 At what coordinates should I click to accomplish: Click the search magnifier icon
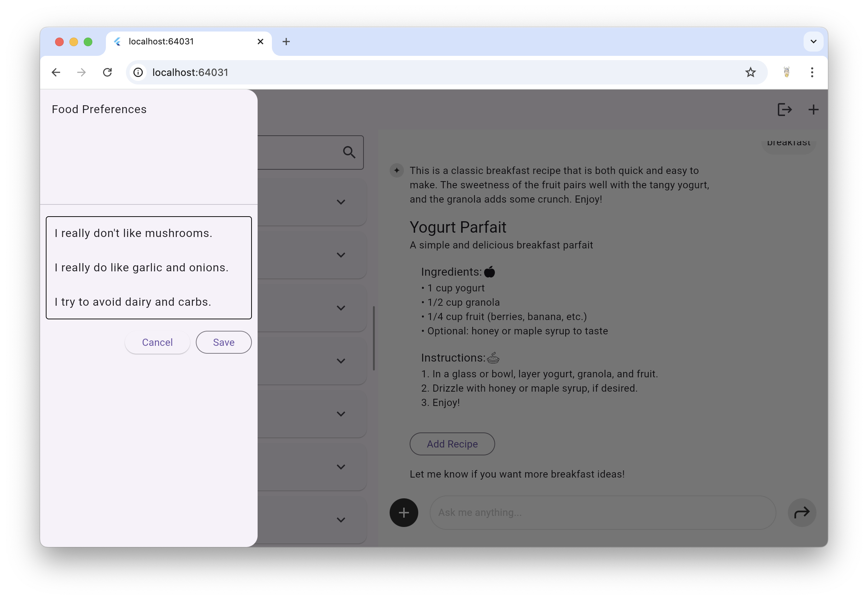pos(349,152)
